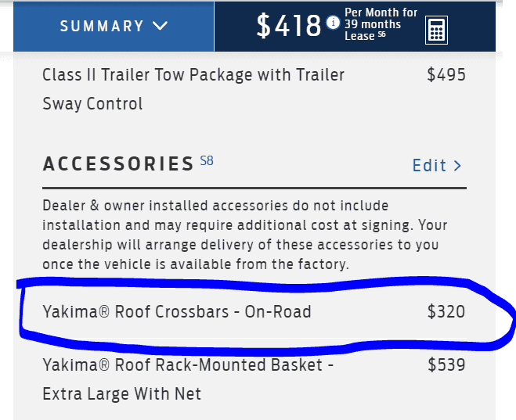
Task: Expand the SUMMARY dropdown
Action: coord(114,26)
